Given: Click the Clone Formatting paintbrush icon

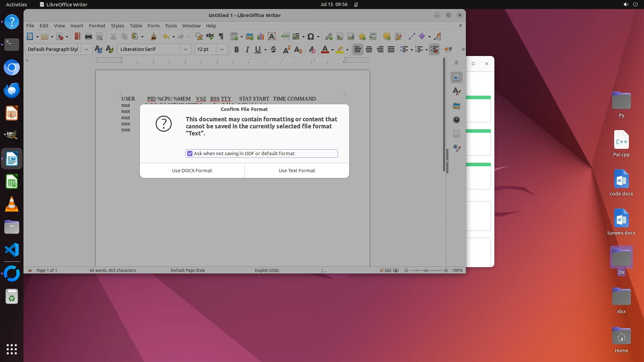Looking at the screenshot, I should [x=153, y=37].
